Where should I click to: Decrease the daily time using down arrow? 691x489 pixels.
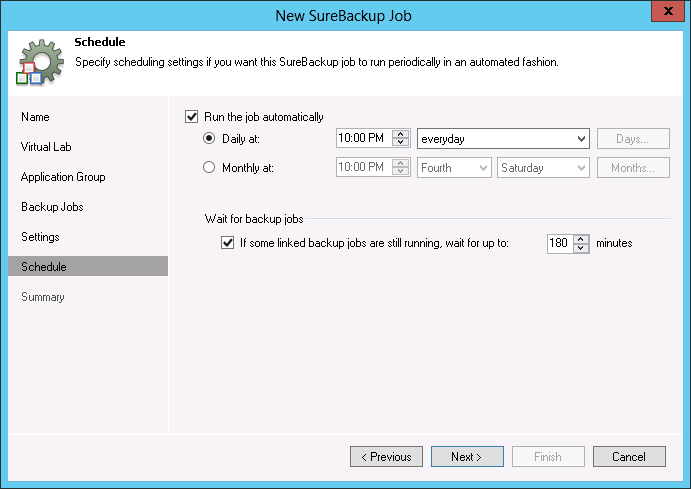coord(402,143)
